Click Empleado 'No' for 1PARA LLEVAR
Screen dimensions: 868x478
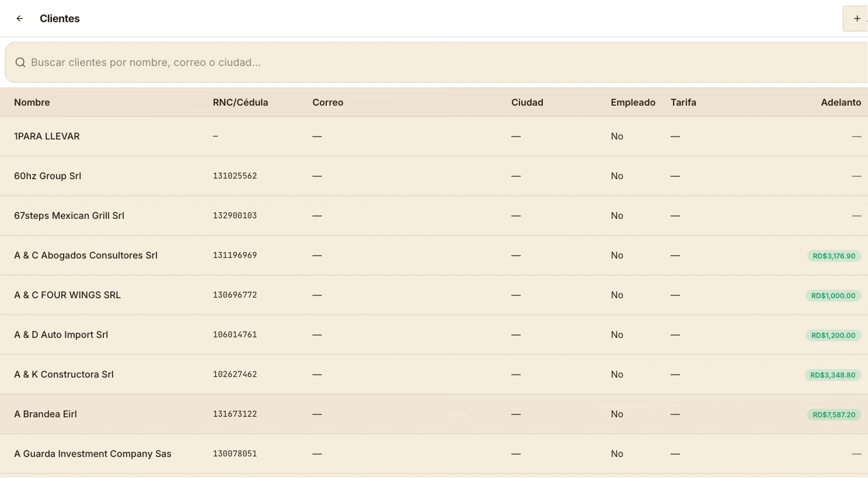pyautogui.click(x=617, y=136)
